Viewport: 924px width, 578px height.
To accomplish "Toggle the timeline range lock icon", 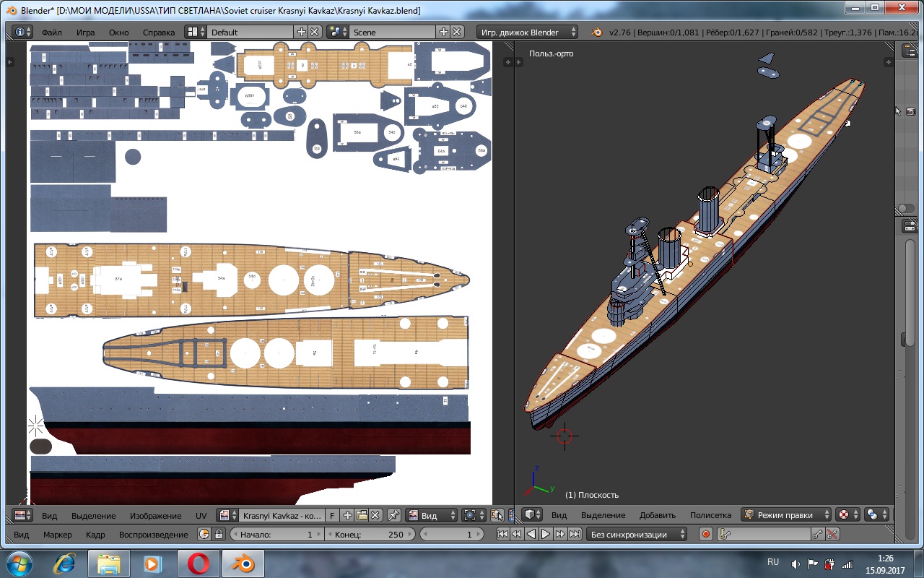I will (218, 535).
